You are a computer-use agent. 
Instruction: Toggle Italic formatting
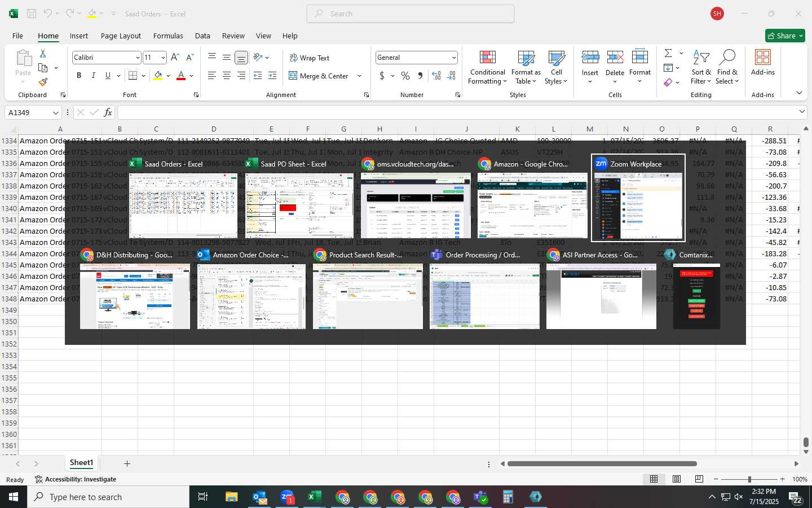click(93, 76)
